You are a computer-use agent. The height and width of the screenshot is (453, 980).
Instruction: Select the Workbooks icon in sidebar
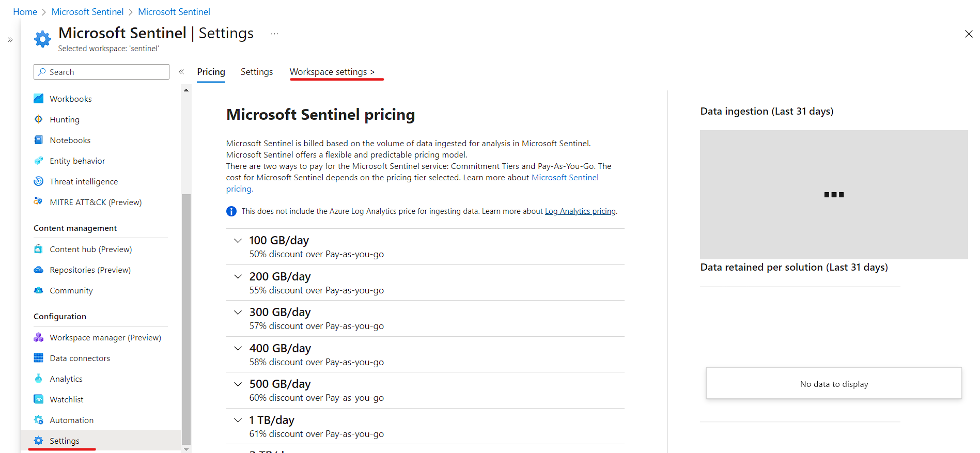(x=39, y=98)
